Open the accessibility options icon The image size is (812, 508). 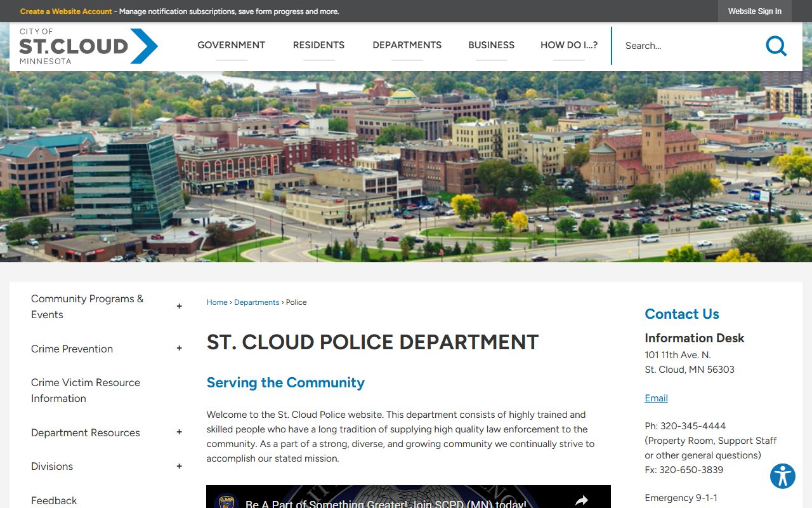(783, 476)
